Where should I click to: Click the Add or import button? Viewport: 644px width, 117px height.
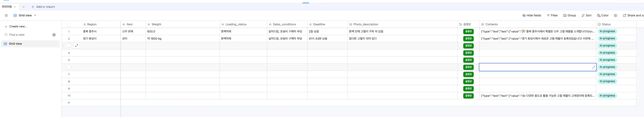[x=43, y=7]
